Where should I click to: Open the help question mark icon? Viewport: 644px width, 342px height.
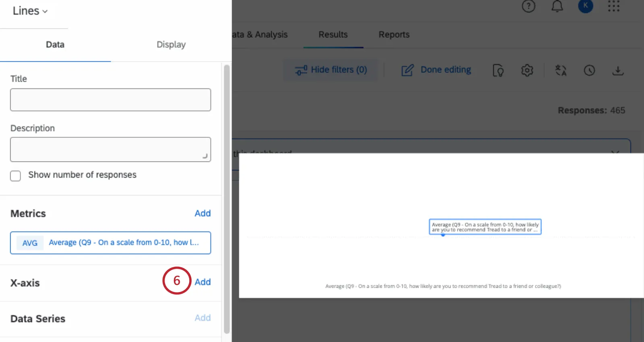[528, 6]
